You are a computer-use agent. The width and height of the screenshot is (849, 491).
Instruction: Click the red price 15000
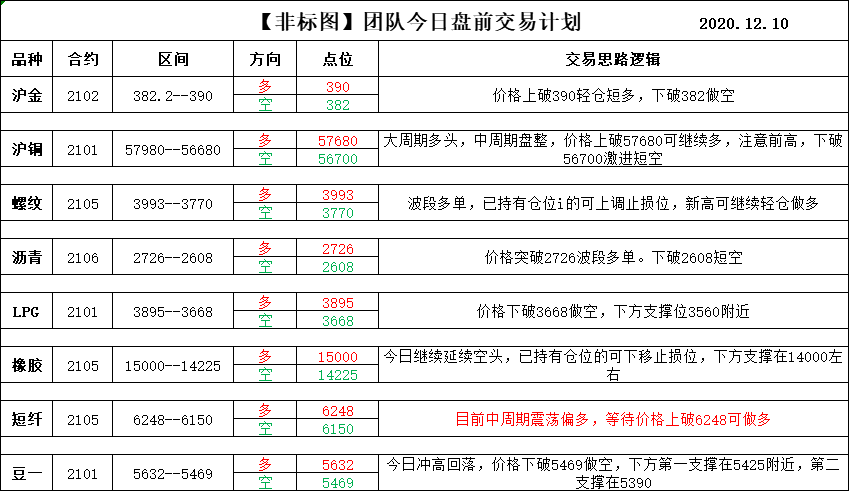[x=338, y=356]
